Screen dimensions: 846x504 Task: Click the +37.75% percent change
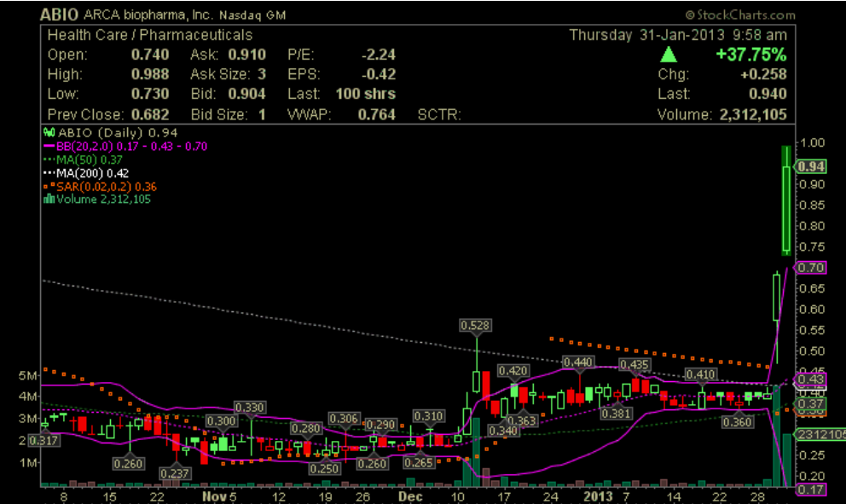coord(751,55)
